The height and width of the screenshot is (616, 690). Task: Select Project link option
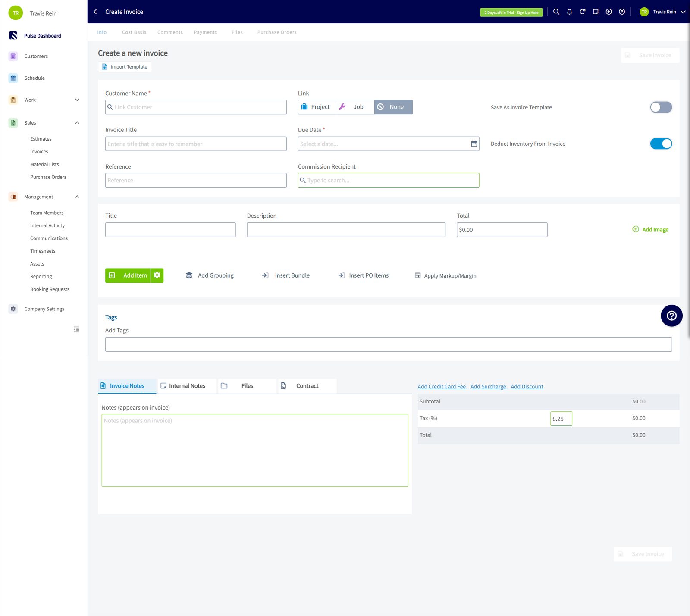(317, 107)
